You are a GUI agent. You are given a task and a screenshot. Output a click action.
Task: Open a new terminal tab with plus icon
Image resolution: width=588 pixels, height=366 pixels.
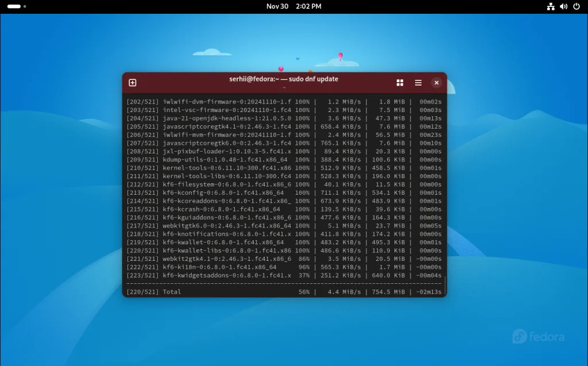click(x=132, y=82)
